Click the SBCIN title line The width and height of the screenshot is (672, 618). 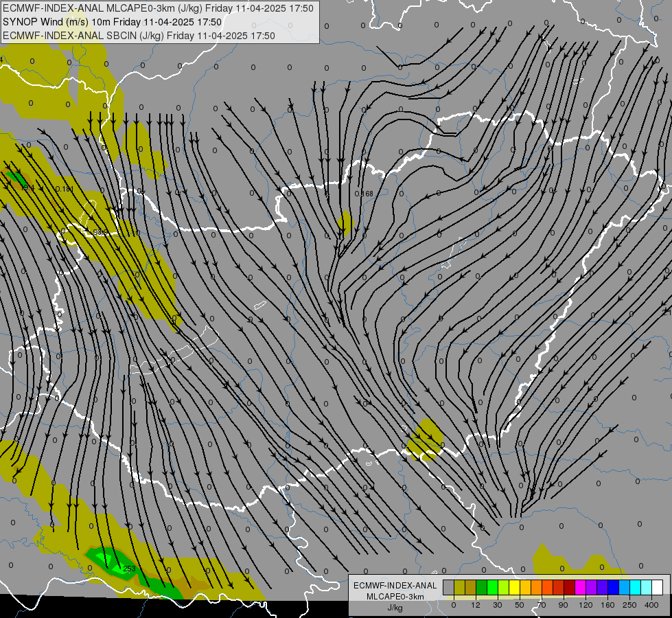[139, 36]
